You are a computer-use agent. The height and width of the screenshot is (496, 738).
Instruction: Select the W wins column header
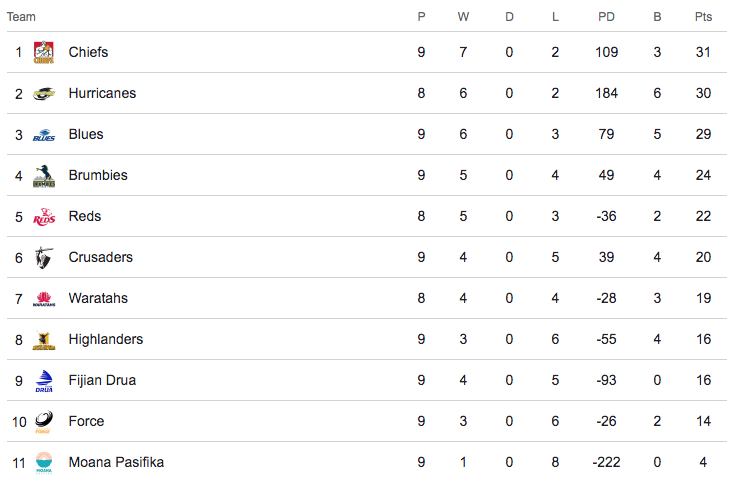click(463, 17)
